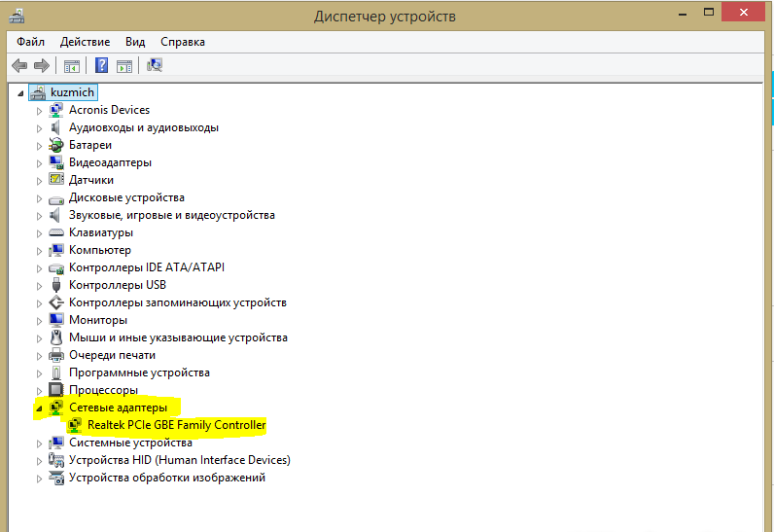Expand the Контроллеры IDE ATA/ATAPI node
774x532 pixels.
[x=39, y=268]
